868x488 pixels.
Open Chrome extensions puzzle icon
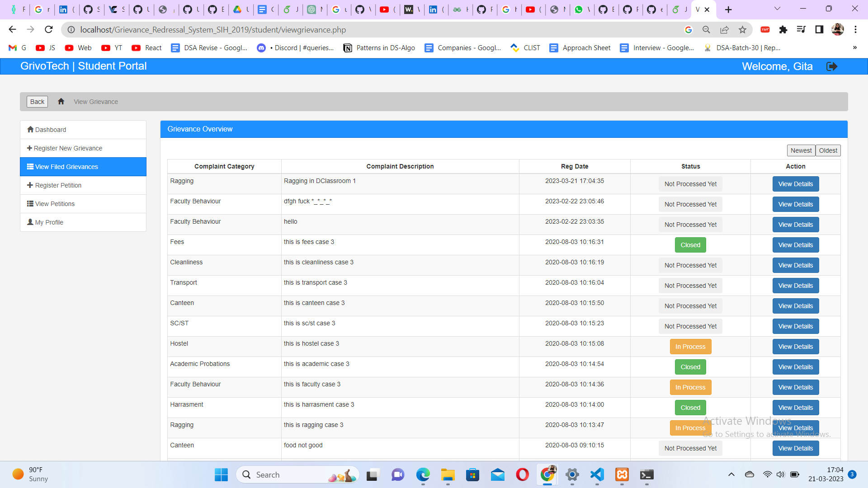(x=783, y=30)
